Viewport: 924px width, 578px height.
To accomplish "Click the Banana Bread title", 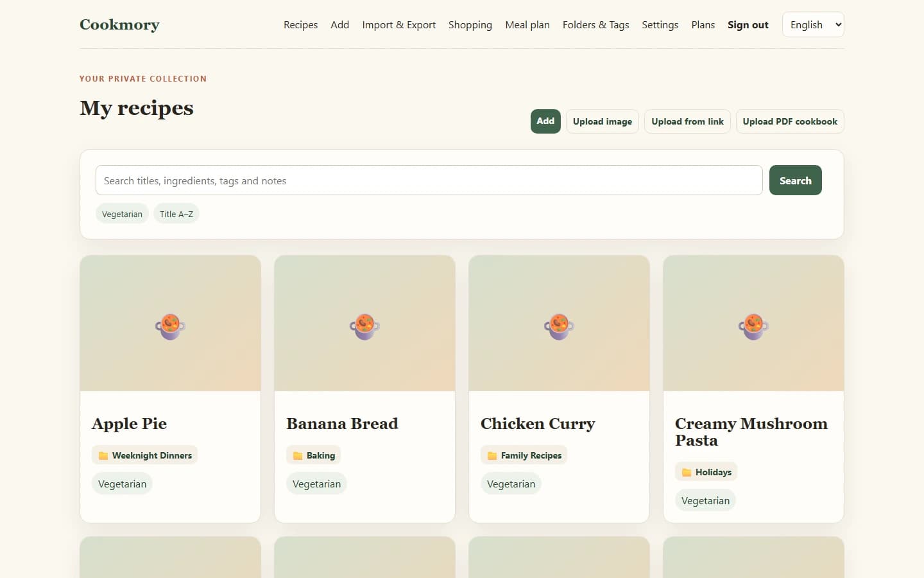I will (342, 424).
